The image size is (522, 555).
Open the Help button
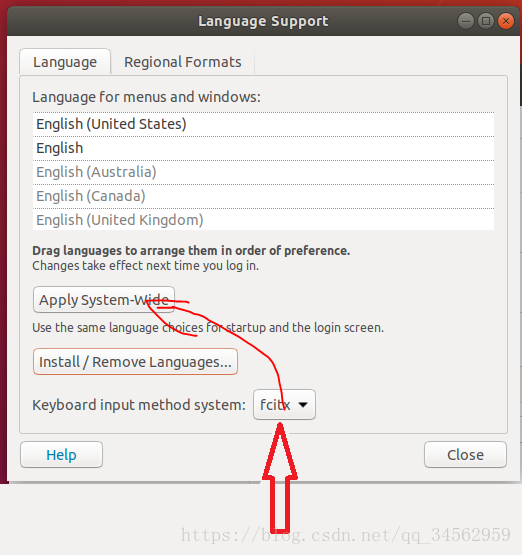tap(62, 455)
